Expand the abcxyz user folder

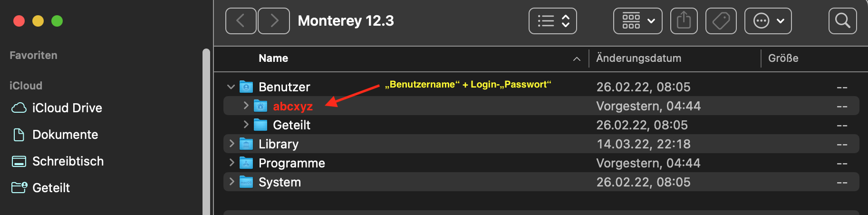click(x=246, y=106)
